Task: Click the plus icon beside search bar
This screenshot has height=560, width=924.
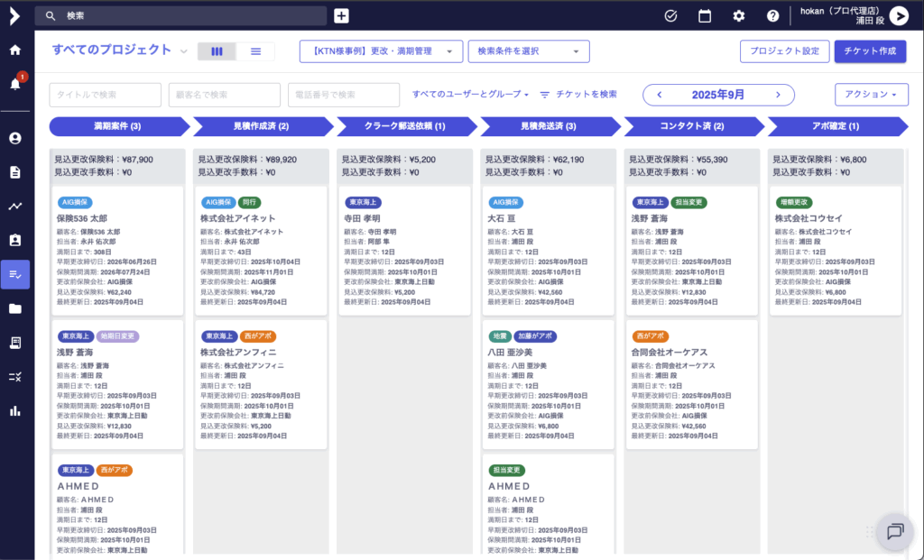Action: coord(341,15)
